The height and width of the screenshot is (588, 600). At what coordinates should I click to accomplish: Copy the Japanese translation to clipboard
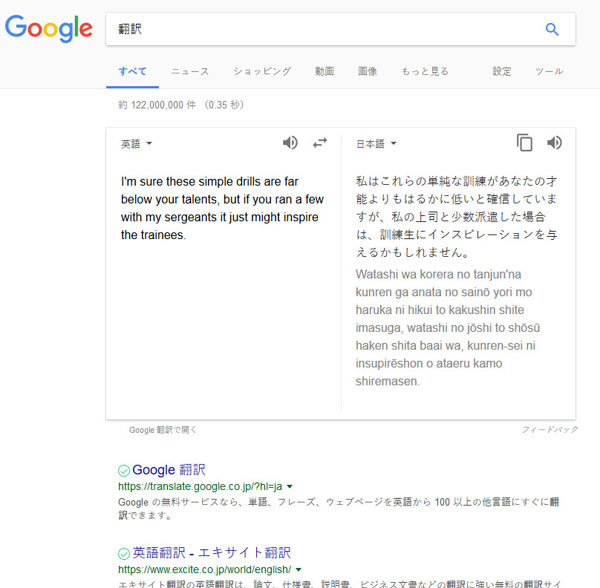click(524, 143)
